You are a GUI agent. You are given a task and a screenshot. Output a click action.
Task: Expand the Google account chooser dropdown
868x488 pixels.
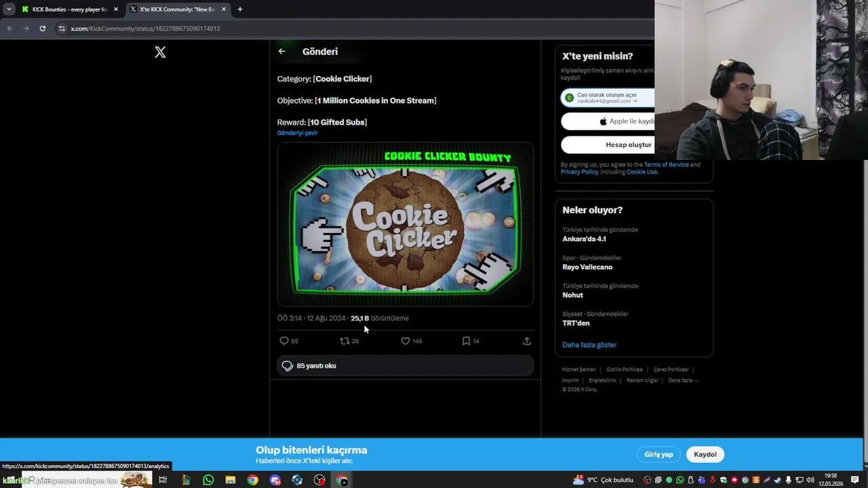pyautogui.click(x=635, y=101)
